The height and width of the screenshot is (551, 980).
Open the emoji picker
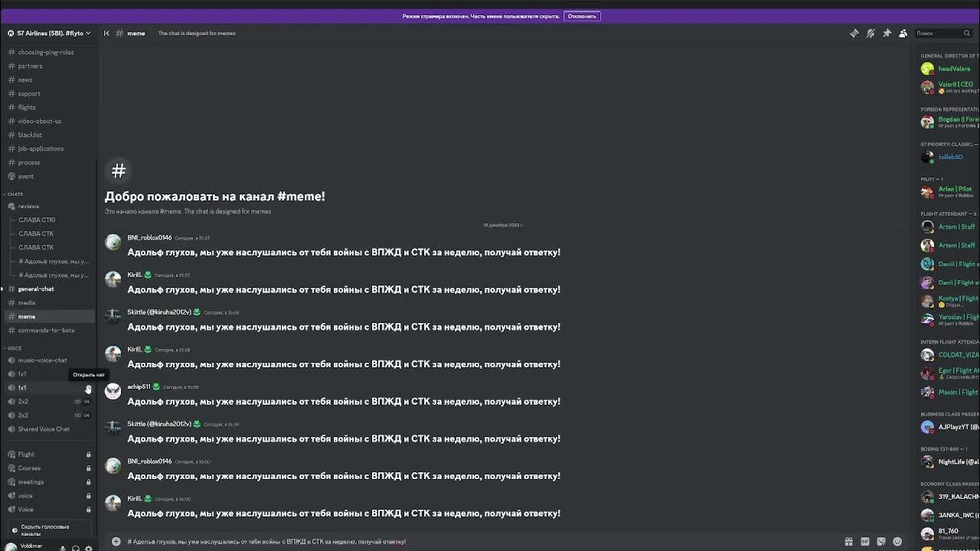click(897, 542)
